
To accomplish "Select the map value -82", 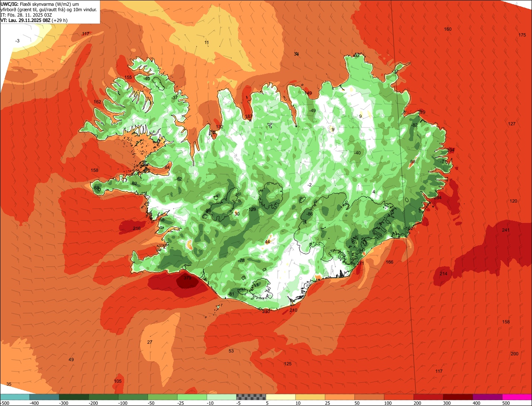I will (x=414, y=125).
